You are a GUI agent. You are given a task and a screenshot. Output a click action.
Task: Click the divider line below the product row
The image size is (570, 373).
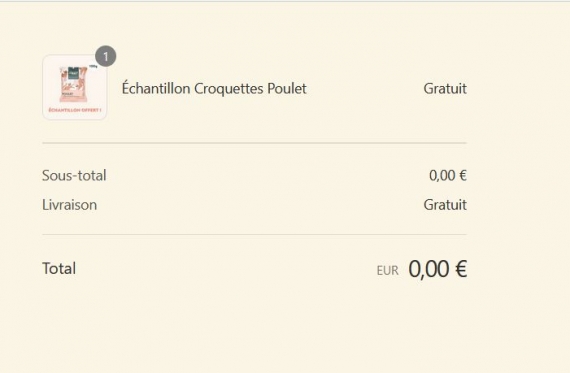[x=254, y=143]
